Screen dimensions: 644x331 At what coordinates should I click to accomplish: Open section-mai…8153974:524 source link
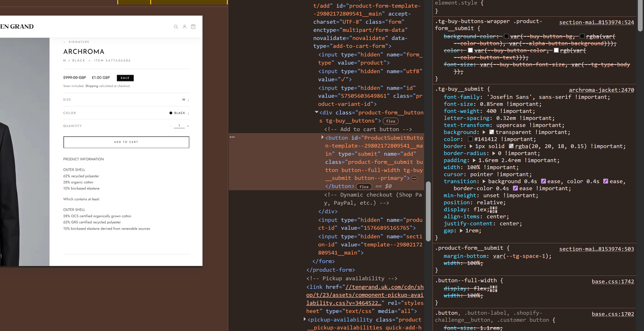[596, 23]
